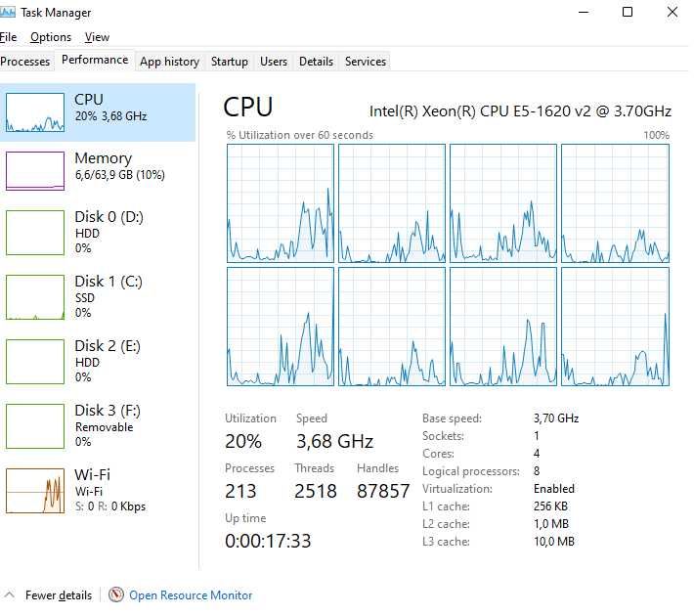This screenshot has width=694, height=616.
Task: Click the Intel Xeon E5-1620 processor name
Action: coord(520,111)
